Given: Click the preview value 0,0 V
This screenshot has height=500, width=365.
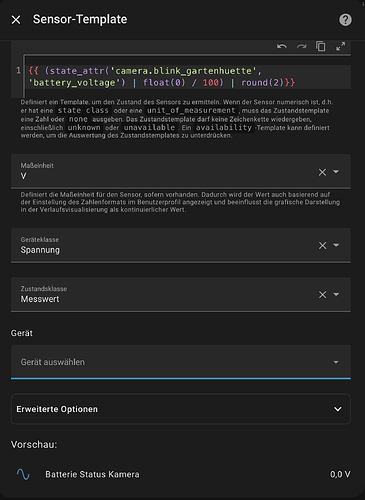Looking at the screenshot, I should pos(340,474).
